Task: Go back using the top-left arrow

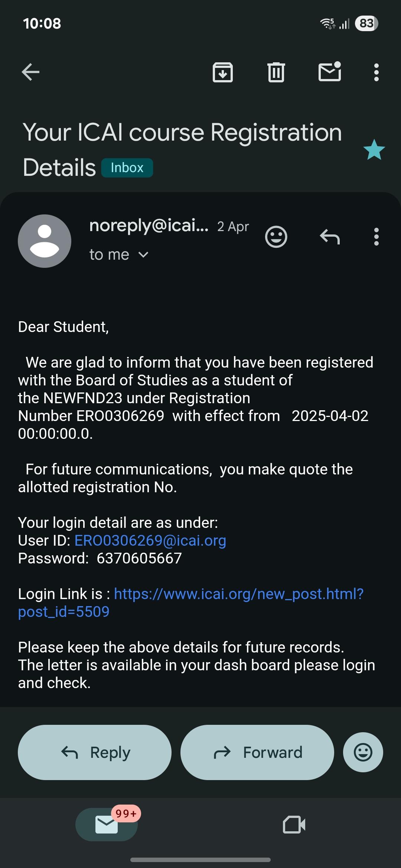Action: tap(30, 72)
